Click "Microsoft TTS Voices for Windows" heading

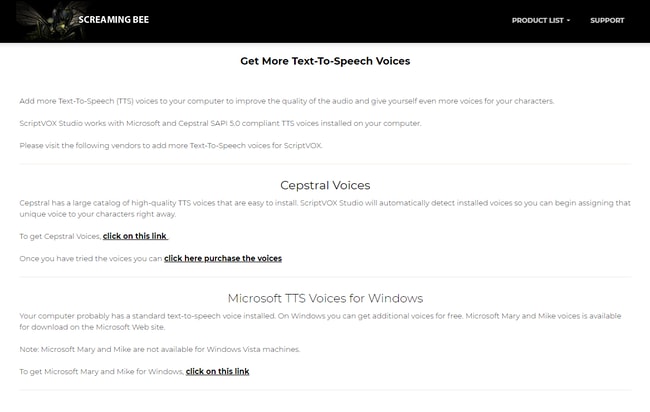325,298
